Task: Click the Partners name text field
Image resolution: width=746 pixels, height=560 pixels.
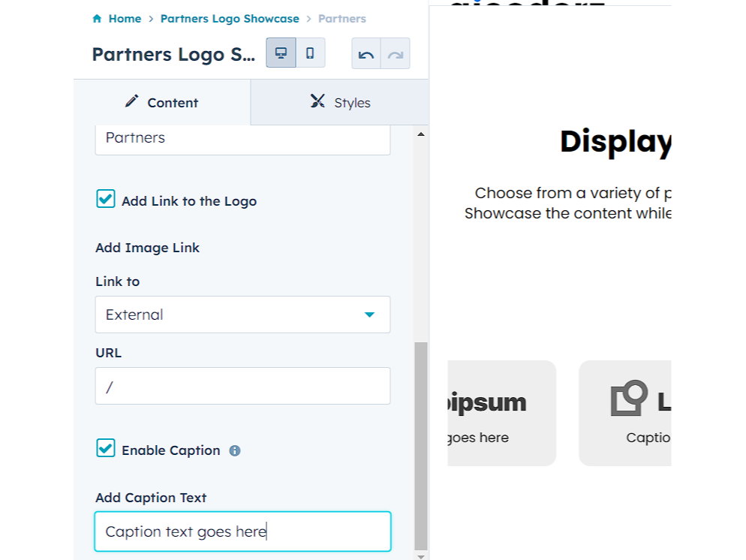Action: tap(242, 138)
